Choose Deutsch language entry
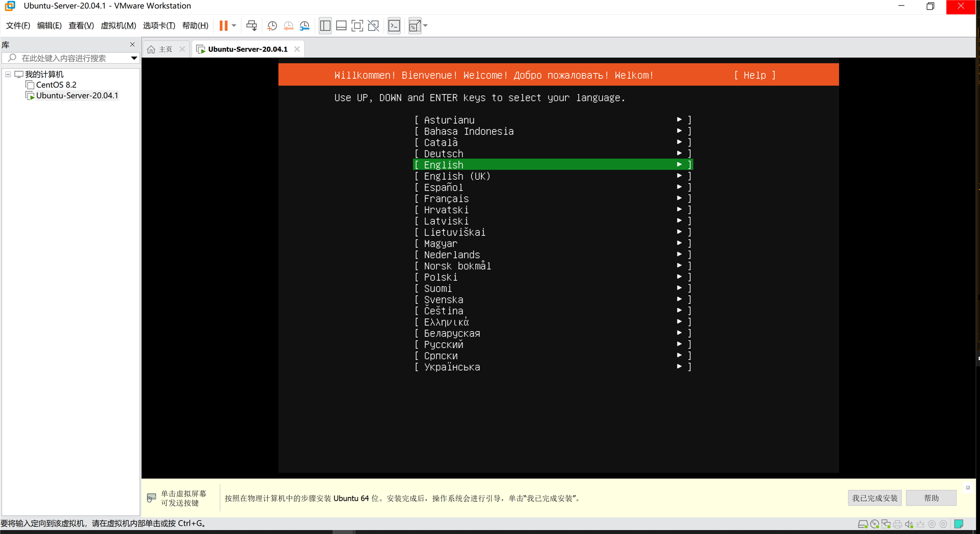980x534 pixels. point(553,154)
